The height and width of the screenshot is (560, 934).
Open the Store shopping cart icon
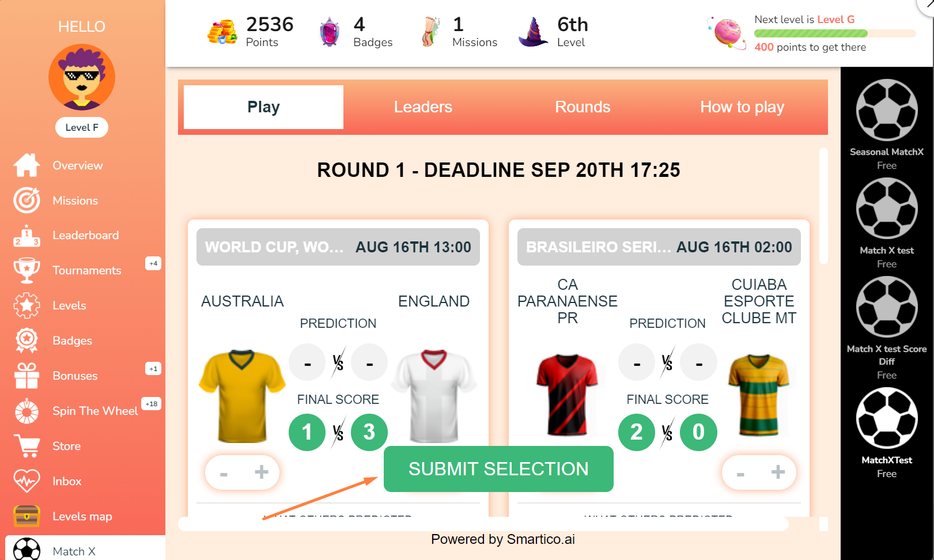(x=27, y=446)
